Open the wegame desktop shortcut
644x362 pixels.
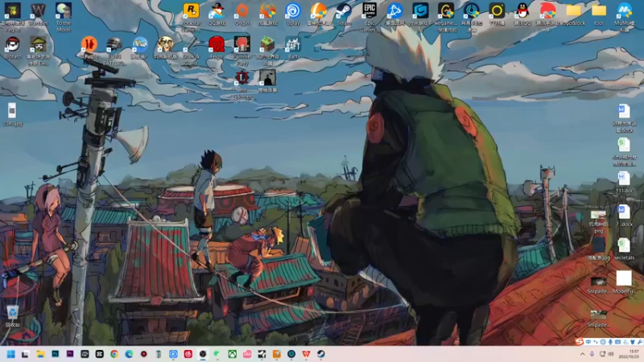coord(446,15)
